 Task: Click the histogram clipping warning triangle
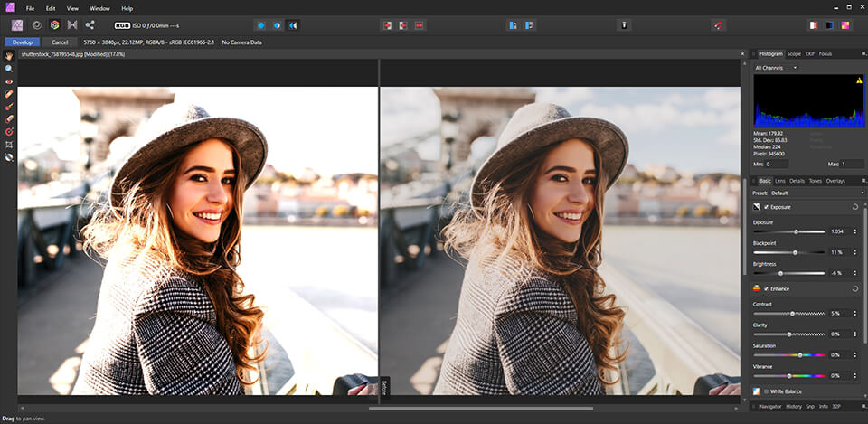click(859, 80)
